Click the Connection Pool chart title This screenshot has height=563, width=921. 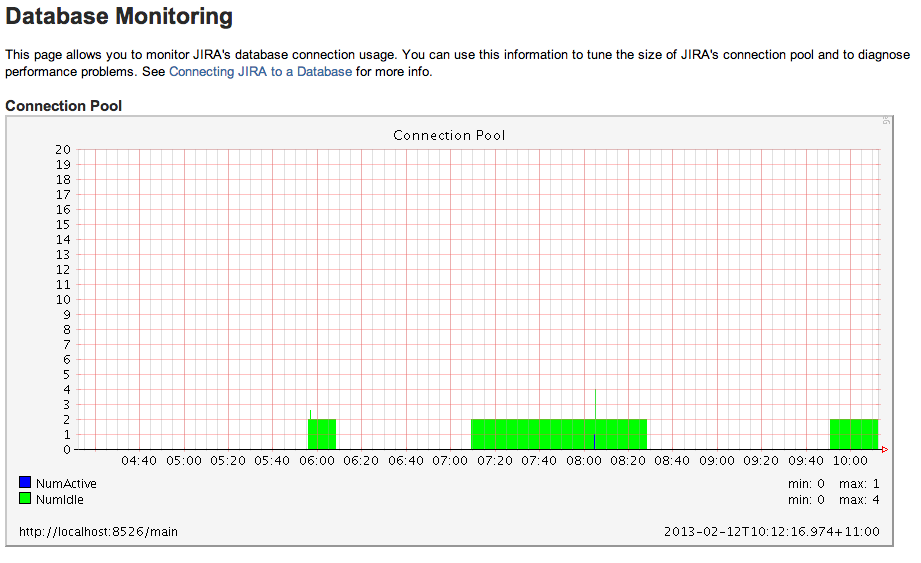[449, 136]
